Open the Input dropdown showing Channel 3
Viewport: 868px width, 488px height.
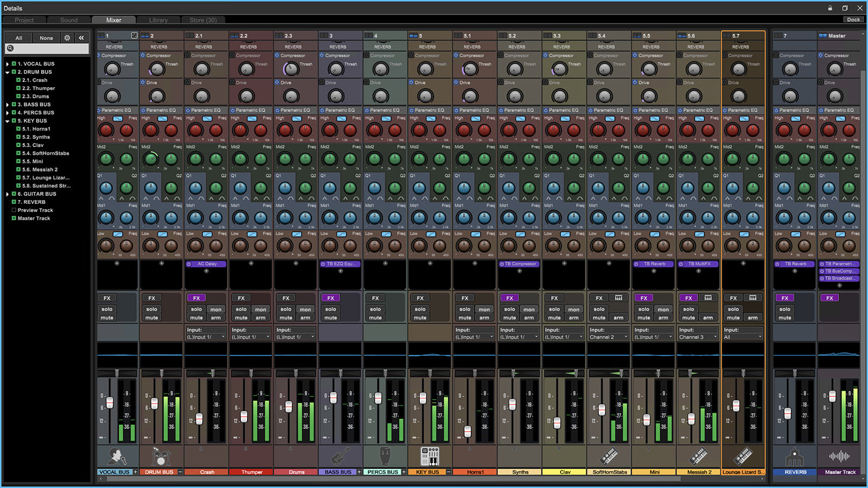698,336
